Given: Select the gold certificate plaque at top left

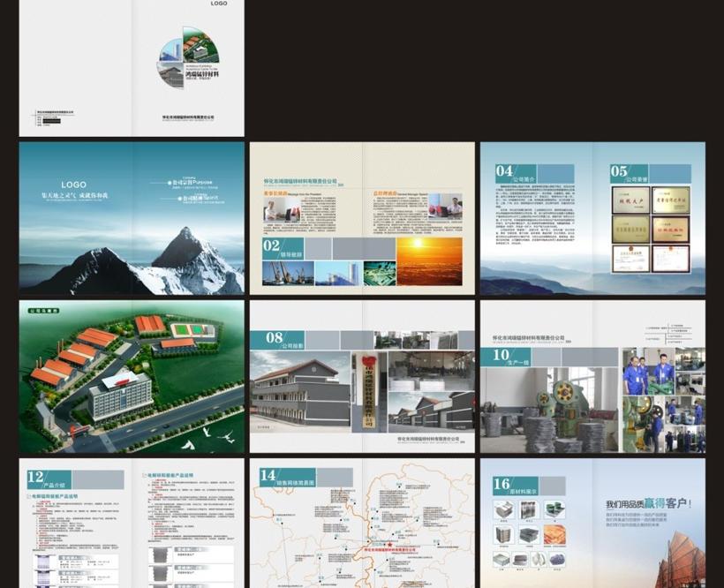Looking at the screenshot, I should (631, 200).
